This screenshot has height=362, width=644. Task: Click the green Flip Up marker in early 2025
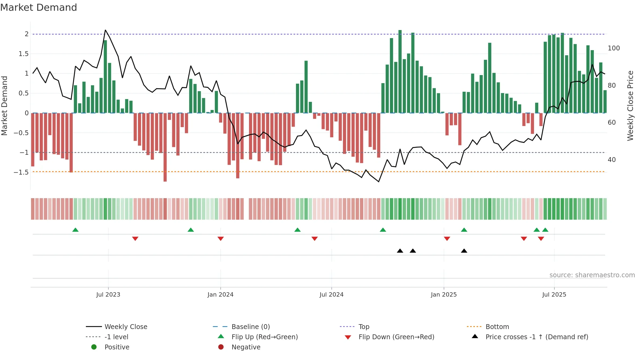(464, 230)
